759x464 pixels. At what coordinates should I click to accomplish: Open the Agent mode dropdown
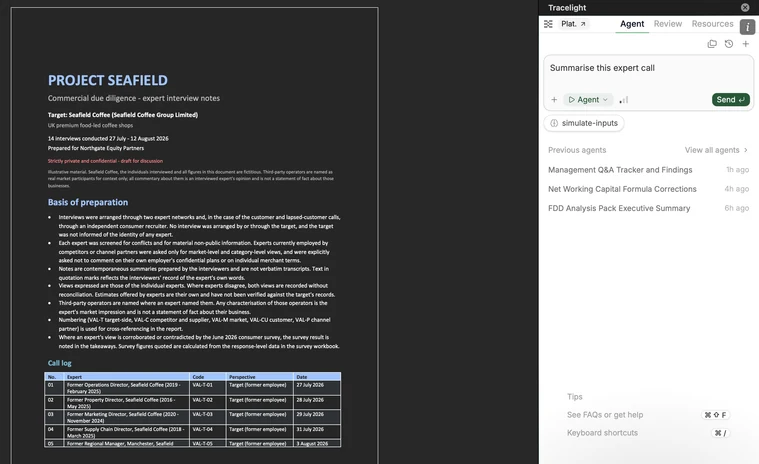coord(588,100)
